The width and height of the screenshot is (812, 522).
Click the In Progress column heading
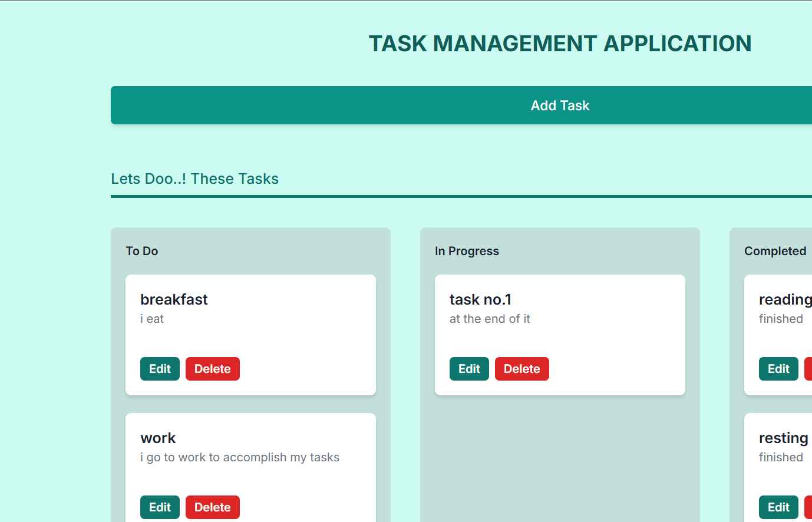click(x=467, y=251)
